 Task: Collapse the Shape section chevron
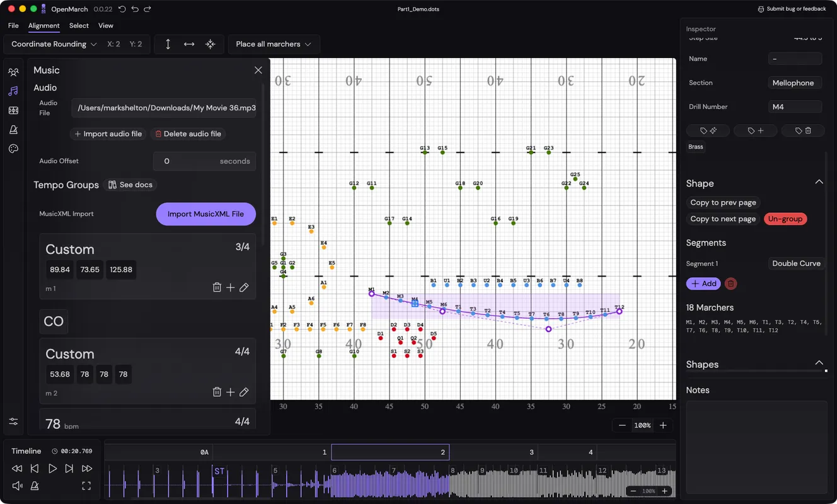pyautogui.click(x=819, y=182)
